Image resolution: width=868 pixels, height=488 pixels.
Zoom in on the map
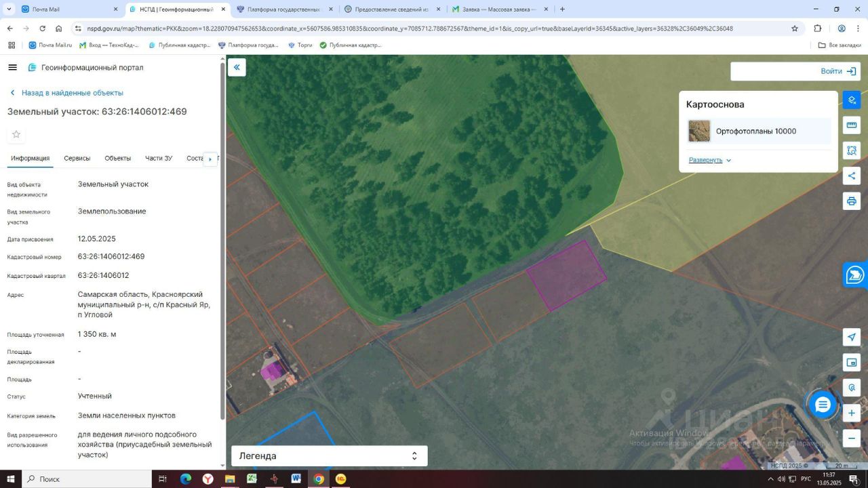click(x=852, y=413)
